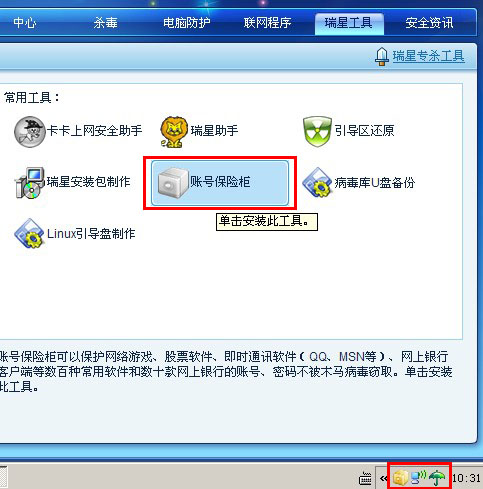The image size is (483, 489).
Task: Click the taskbar clock showing 10:31
Action: click(467, 478)
